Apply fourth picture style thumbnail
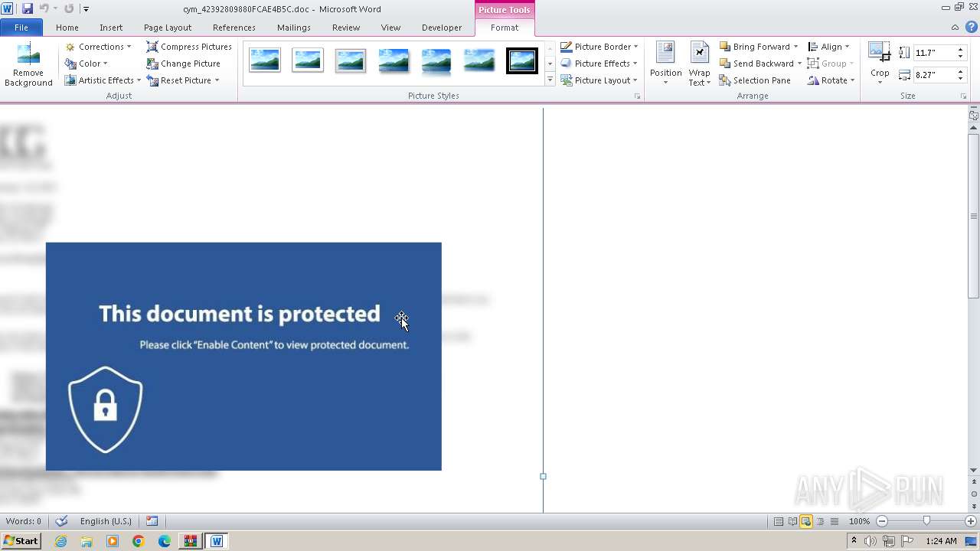Image resolution: width=980 pixels, height=551 pixels. pyautogui.click(x=393, y=60)
